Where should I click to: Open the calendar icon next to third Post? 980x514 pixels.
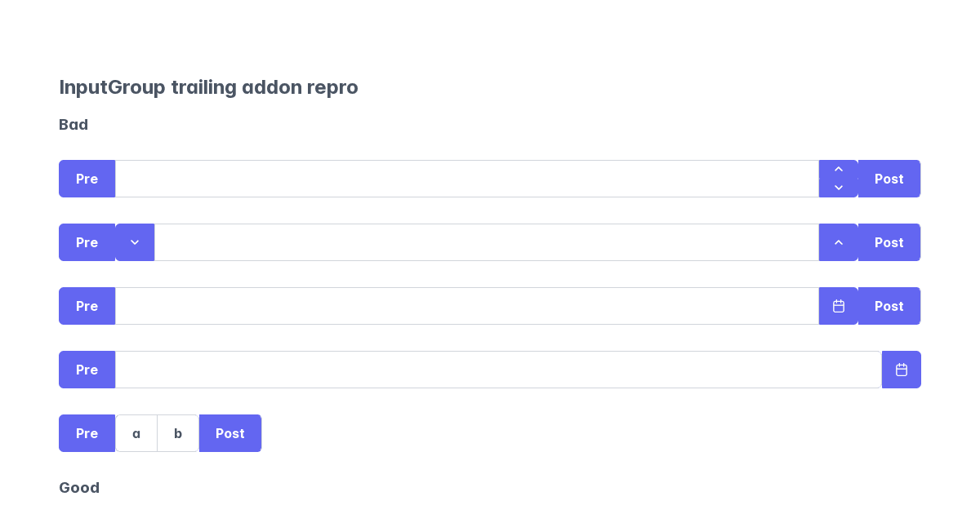838,306
